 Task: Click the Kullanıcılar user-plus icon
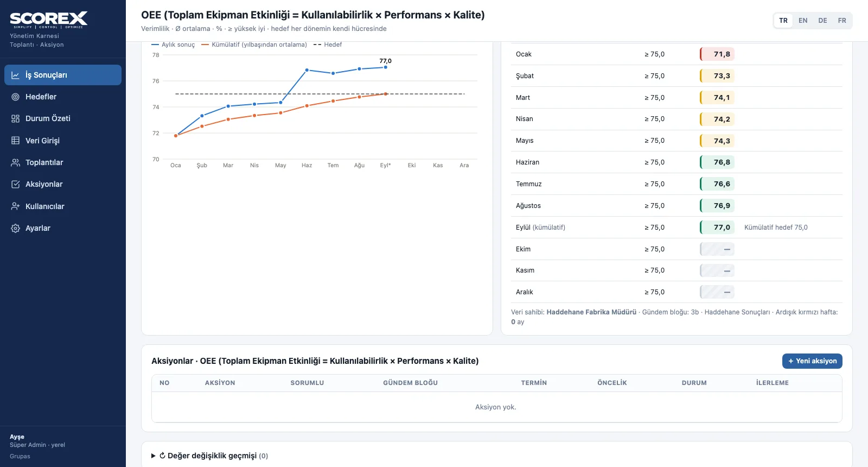pyautogui.click(x=16, y=206)
